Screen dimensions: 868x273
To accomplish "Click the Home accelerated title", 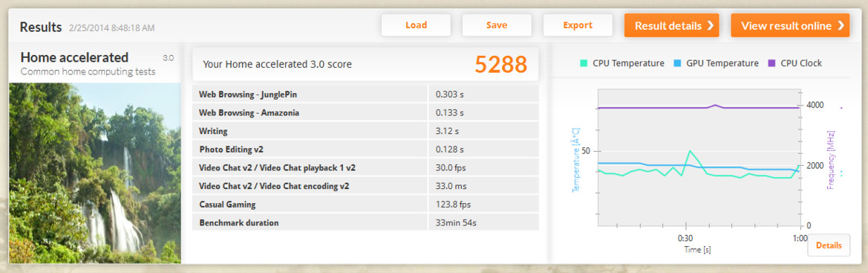I will pos(74,57).
